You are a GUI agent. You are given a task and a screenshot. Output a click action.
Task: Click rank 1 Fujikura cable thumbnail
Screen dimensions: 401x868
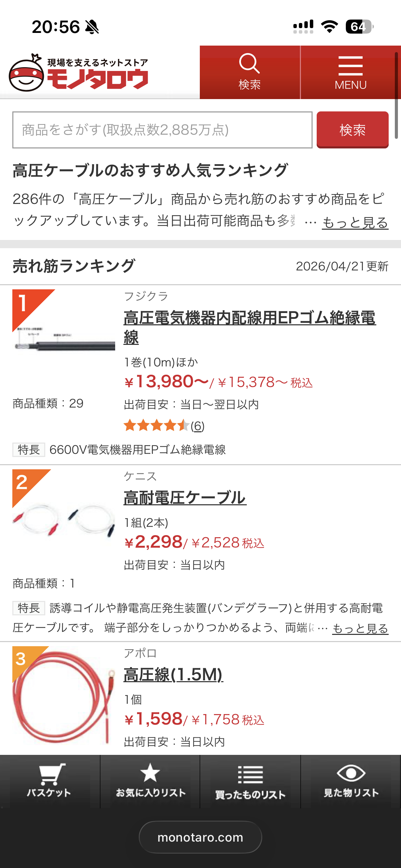64,341
